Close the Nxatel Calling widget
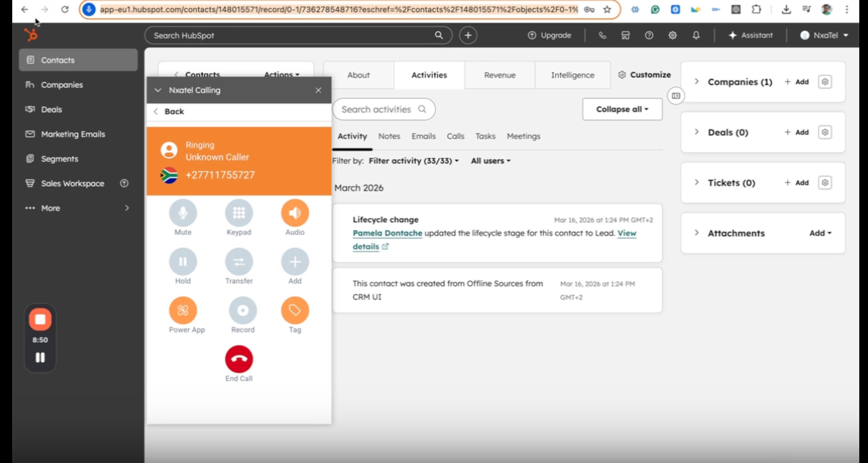Image resolution: width=868 pixels, height=463 pixels. 319,90
